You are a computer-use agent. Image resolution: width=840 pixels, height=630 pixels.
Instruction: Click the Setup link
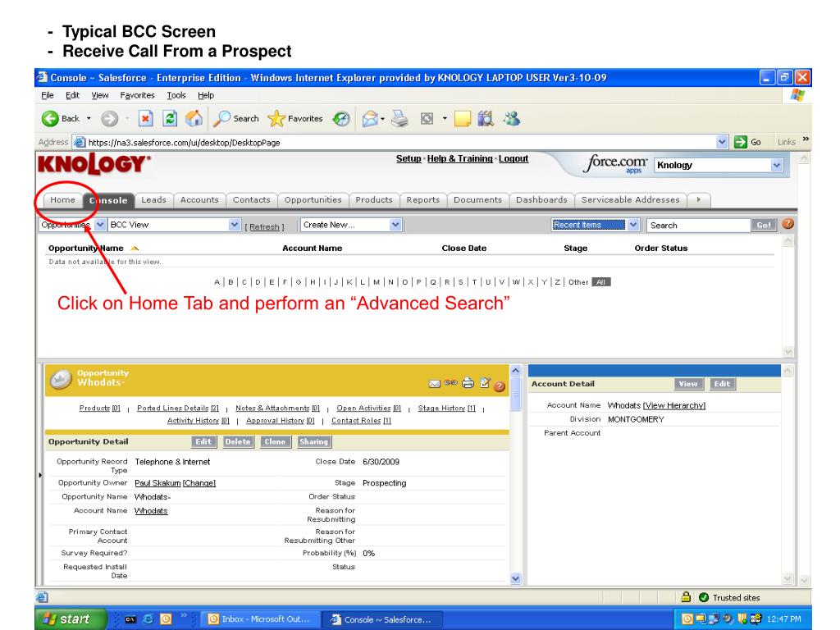[409, 158]
